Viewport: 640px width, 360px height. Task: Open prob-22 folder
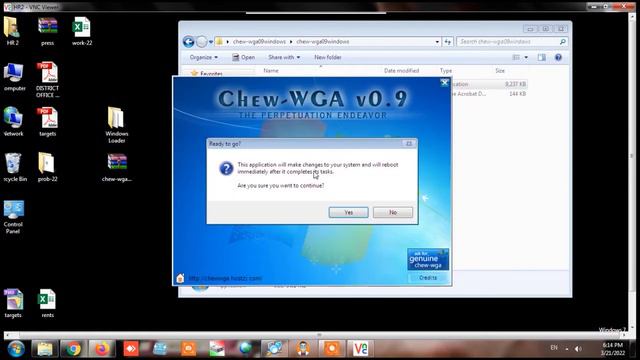(47, 167)
